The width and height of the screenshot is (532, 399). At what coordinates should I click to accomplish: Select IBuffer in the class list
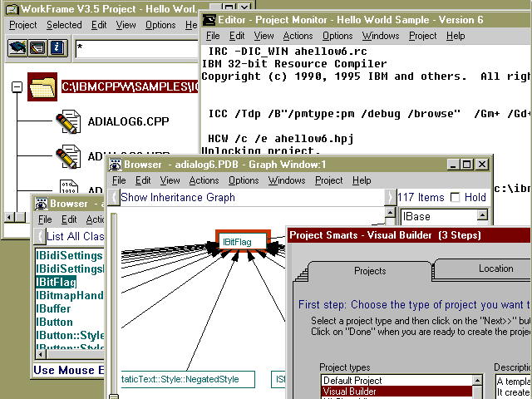(x=53, y=308)
